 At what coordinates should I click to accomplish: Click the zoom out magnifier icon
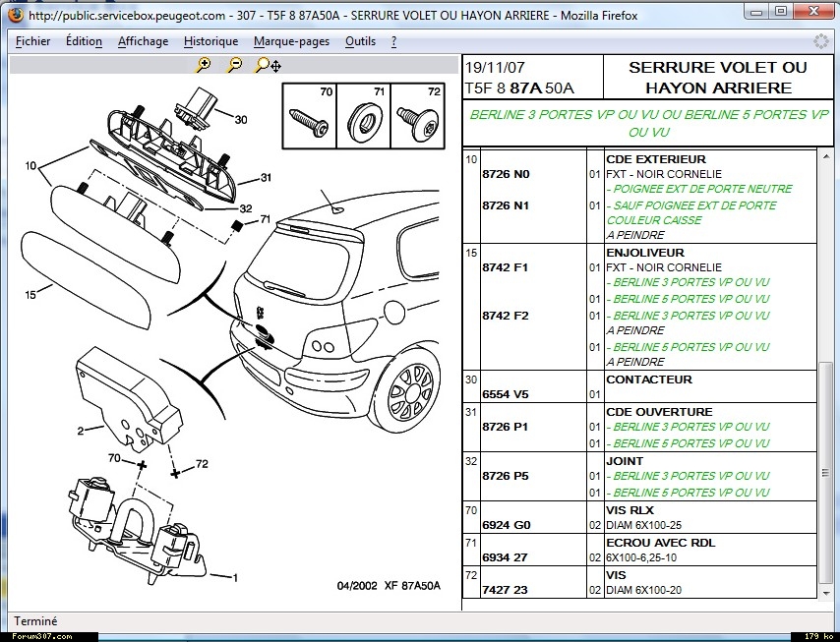pyautogui.click(x=235, y=65)
